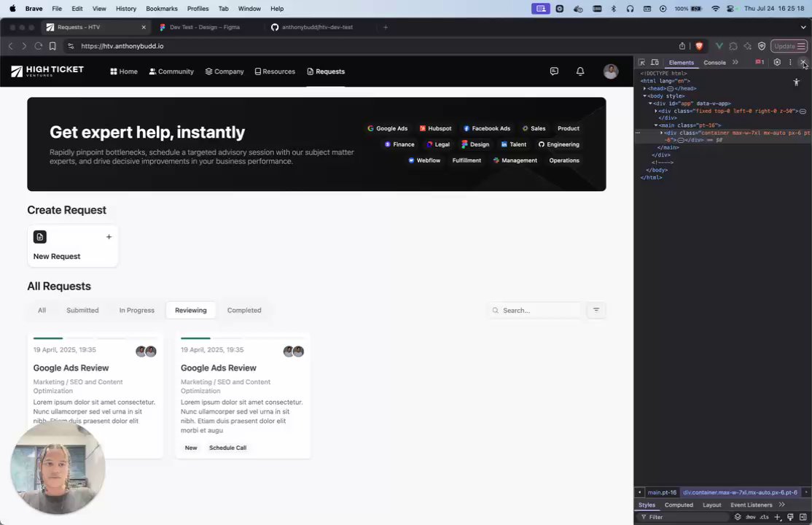
Task: Activate the DevTools inspect element picker
Action: [x=641, y=62]
